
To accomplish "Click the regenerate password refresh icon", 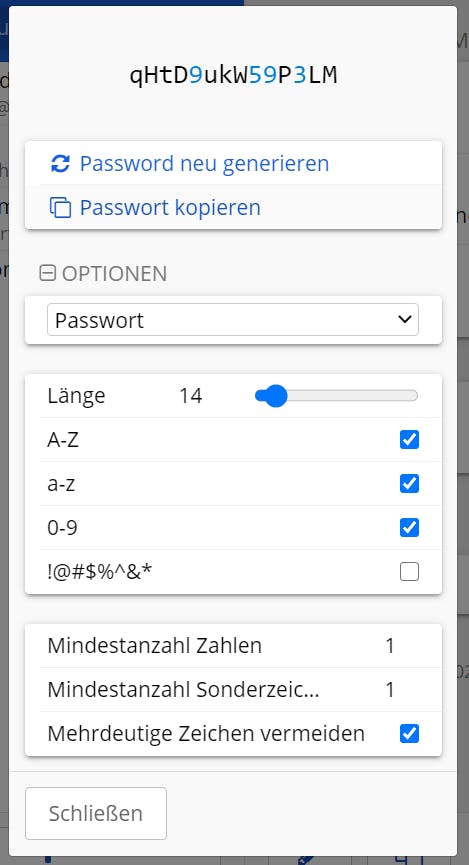I will 60,163.
